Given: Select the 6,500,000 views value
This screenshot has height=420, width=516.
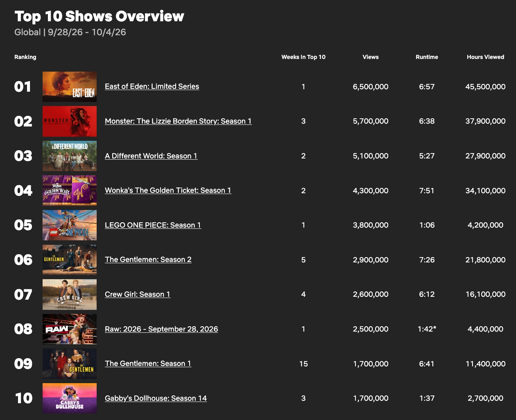Looking at the screenshot, I should point(371,87).
